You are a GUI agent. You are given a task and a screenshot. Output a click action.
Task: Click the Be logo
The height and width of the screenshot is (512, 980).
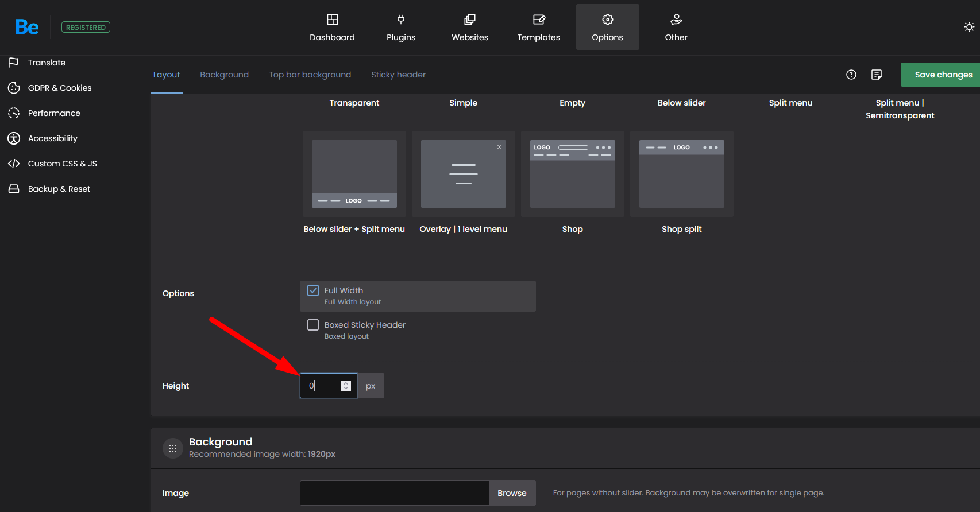tap(27, 27)
